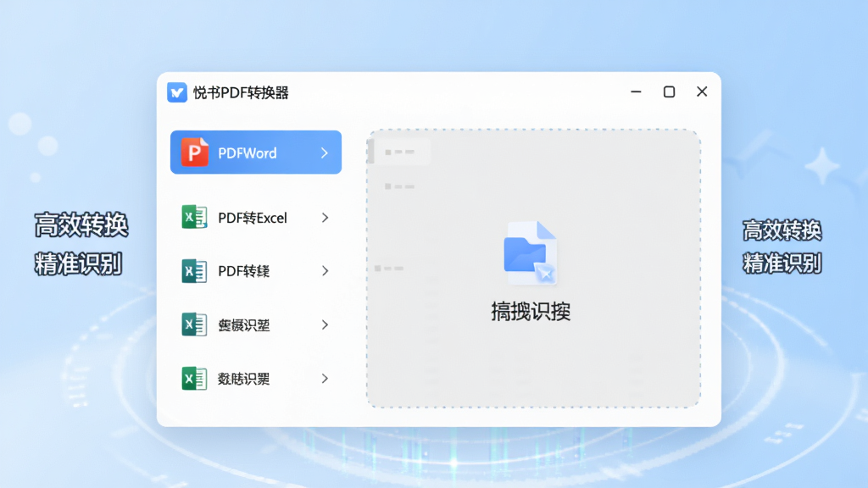
Task: Click the app logo beside 悦书PDF转换器
Action: pos(177,92)
